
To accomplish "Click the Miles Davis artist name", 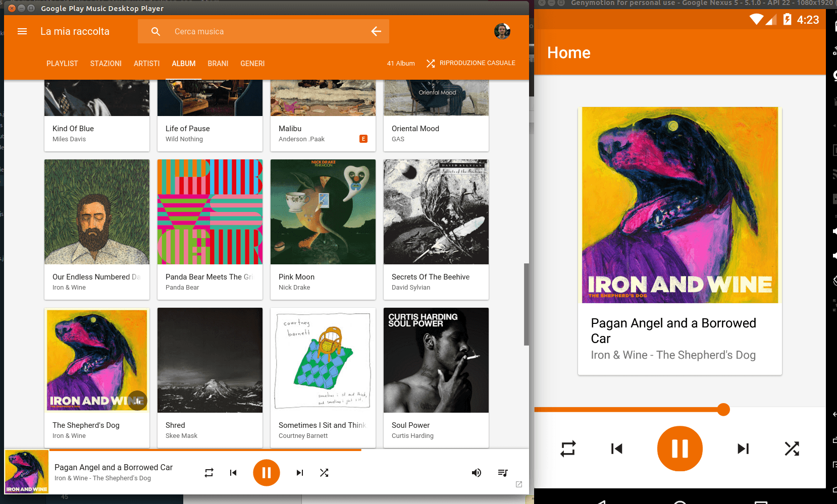I will pos(69,139).
